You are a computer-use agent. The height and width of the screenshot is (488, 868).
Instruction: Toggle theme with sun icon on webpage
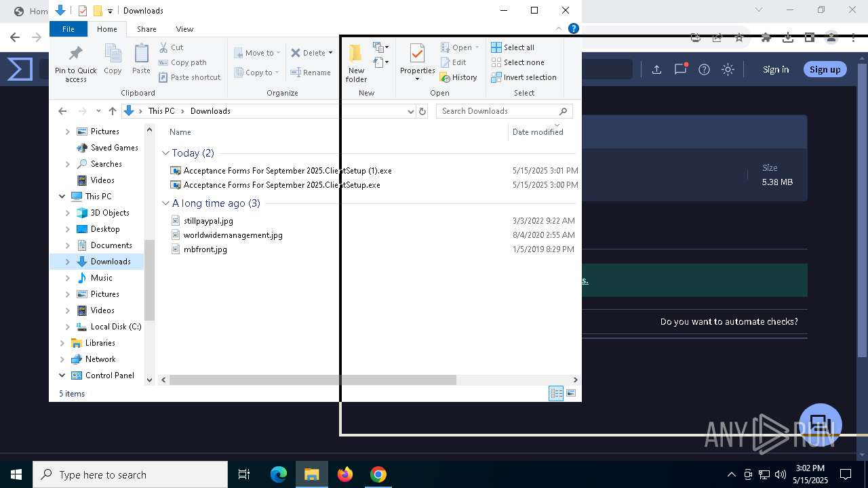click(728, 69)
